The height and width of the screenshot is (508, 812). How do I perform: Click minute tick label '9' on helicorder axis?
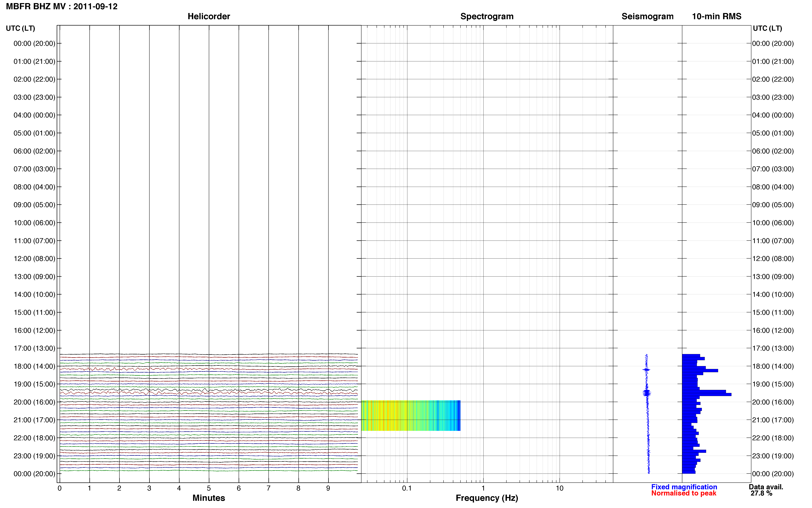click(x=328, y=488)
